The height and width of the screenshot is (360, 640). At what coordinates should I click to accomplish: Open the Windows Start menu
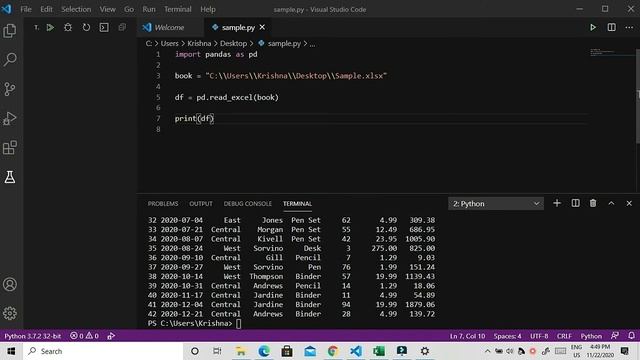pyautogui.click(x=11, y=351)
